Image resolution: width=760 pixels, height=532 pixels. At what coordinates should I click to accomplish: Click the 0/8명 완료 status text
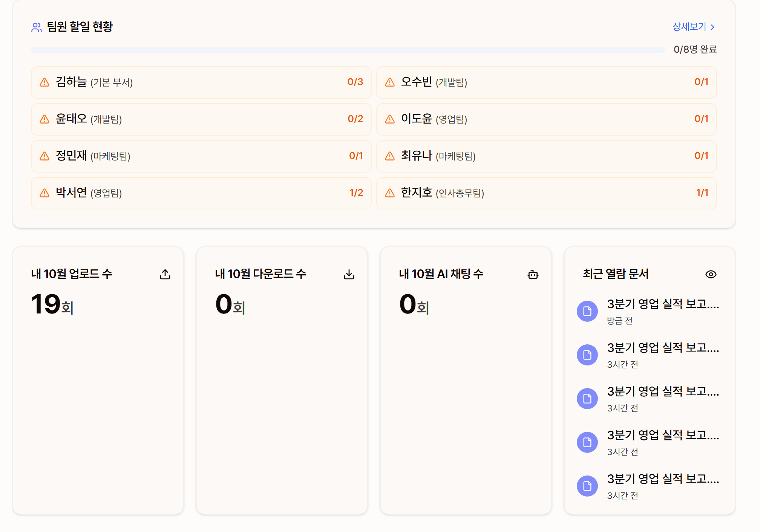click(695, 49)
